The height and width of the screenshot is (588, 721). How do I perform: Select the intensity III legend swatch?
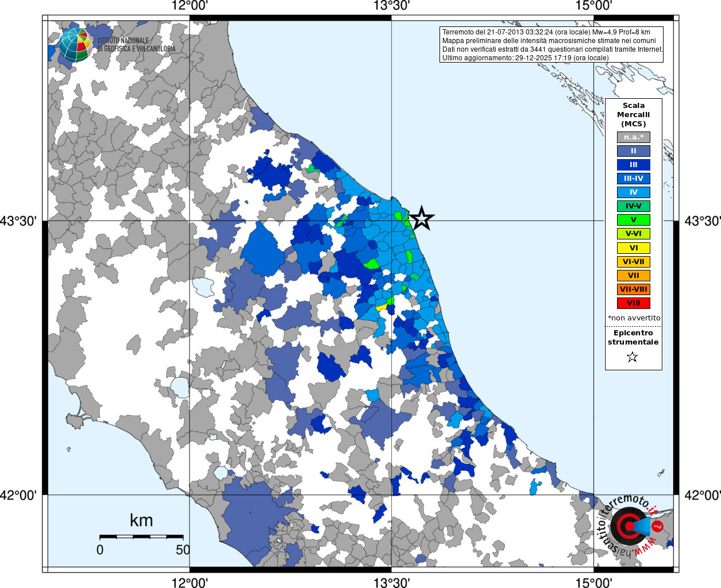tap(634, 165)
